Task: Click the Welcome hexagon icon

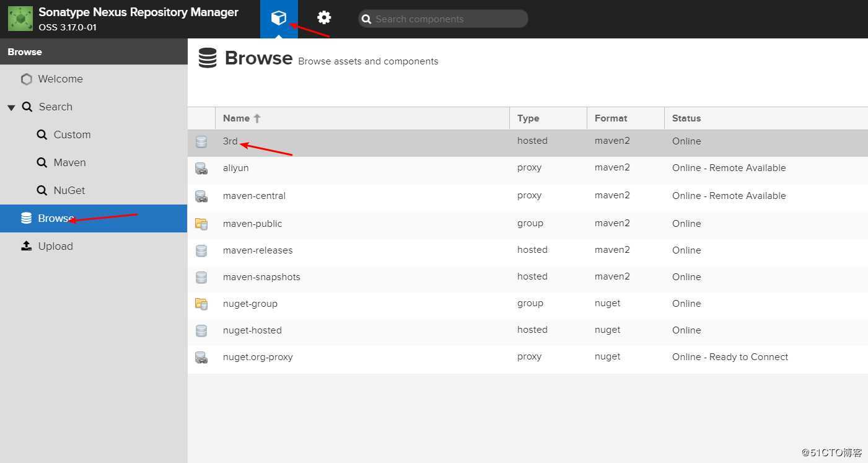Action: [x=26, y=79]
